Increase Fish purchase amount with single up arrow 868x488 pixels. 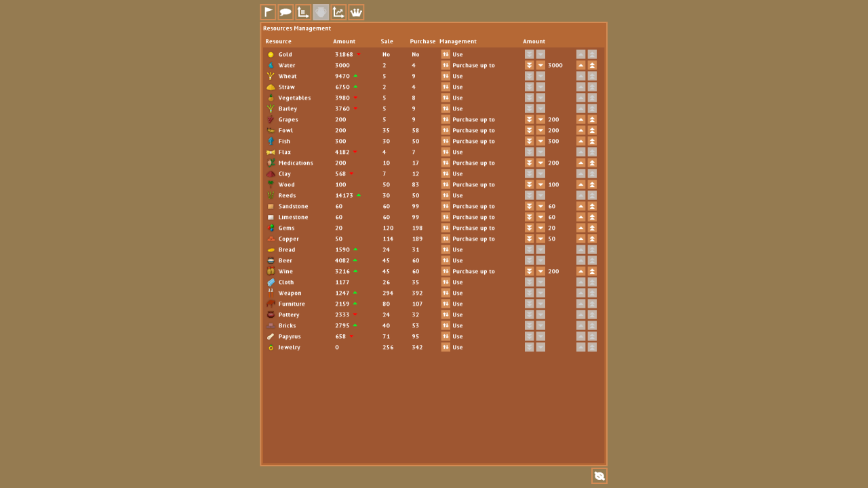pos(581,141)
